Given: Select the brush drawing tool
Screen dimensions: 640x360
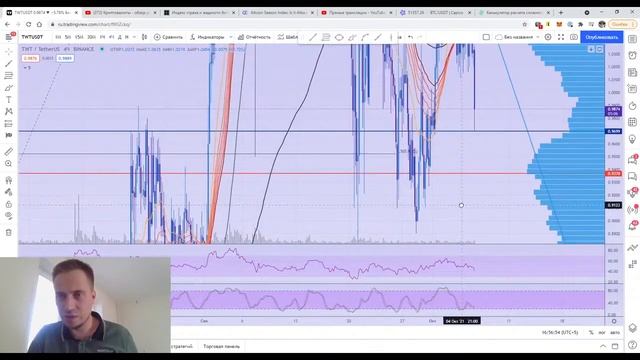Looking at the screenshot, I should [x=9, y=88].
